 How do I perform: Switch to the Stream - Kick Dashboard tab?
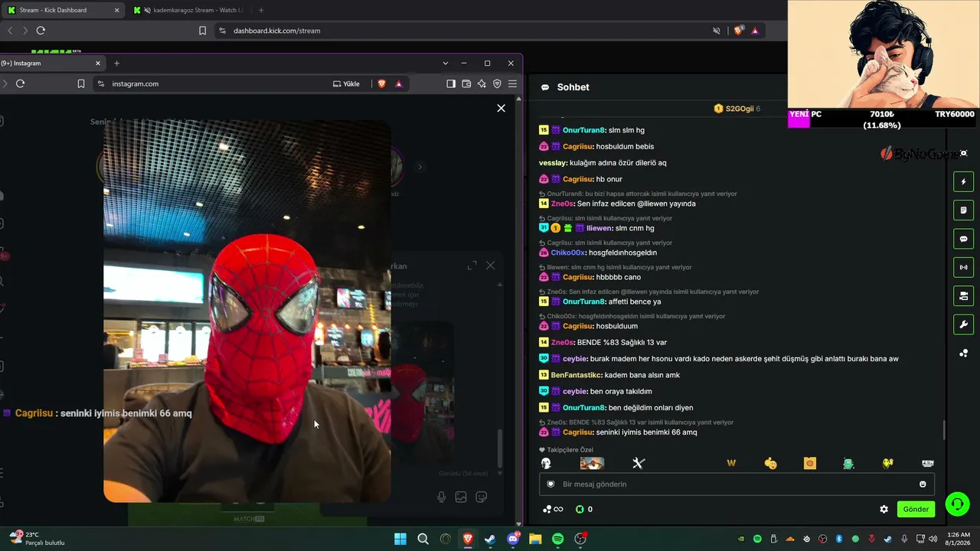pyautogui.click(x=63, y=10)
